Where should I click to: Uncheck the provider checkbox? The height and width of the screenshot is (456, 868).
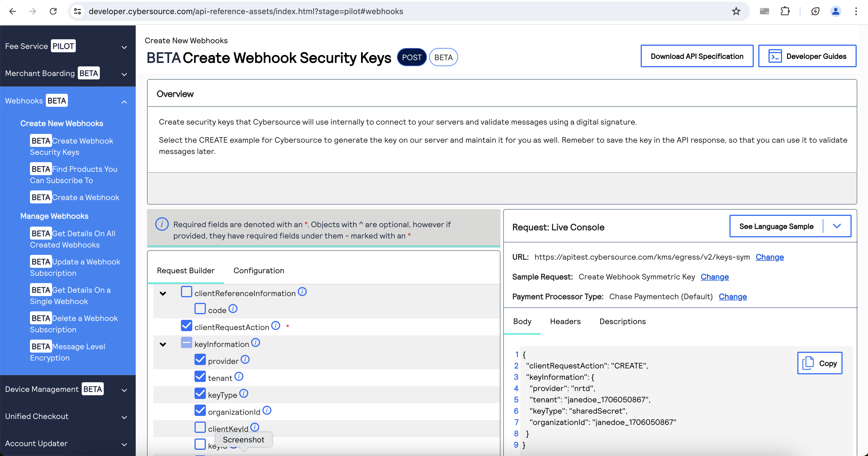pyautogui.click(x=200, y=360)
